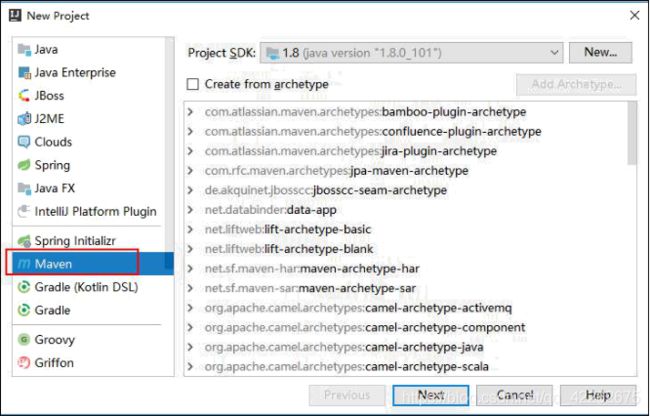650x416 pixels.
Task: Select jpa-maven-archetype row
Action: tap(406, 171)
